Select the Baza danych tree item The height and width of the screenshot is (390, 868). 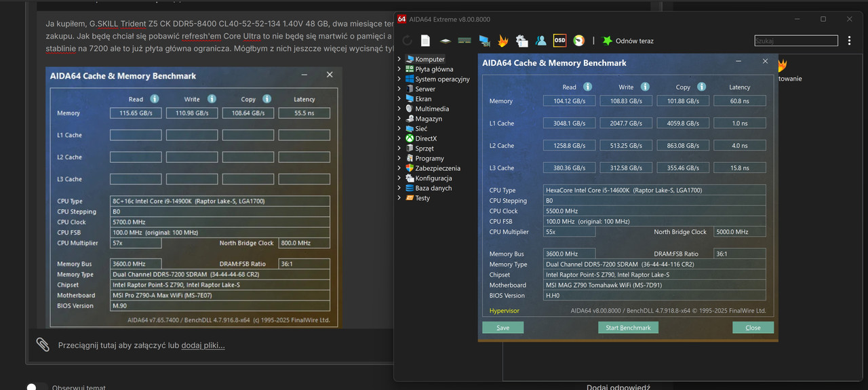433,188
